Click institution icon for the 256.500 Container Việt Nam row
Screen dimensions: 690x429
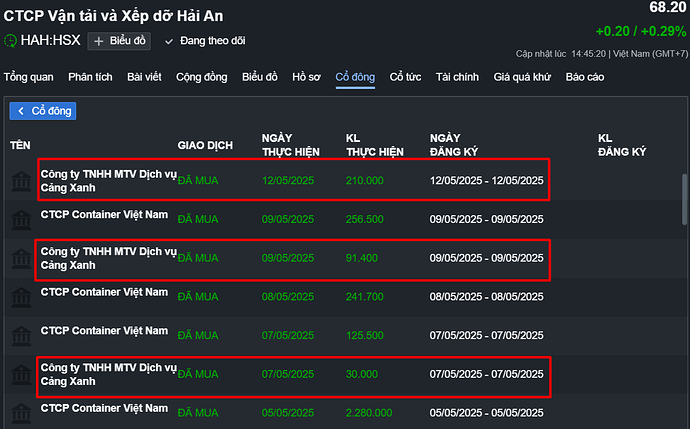(x=21, y=220)
